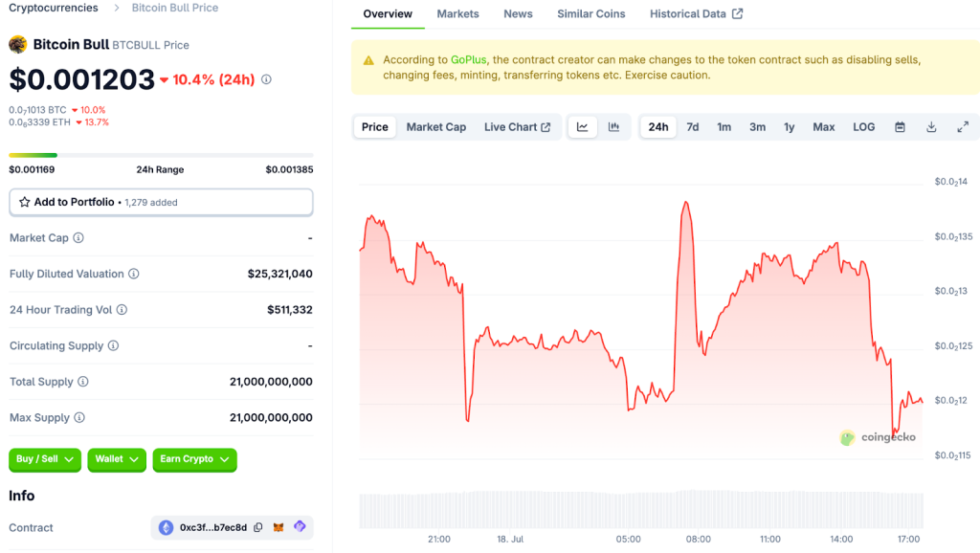This screenshot has width=980, height=553.
Task: Click the 0.0₇1013 BTC price text
Action: click(37, 110)
